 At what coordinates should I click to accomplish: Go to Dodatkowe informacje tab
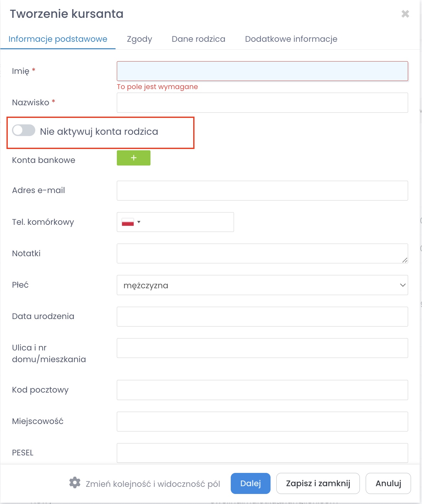[x=291, y=39]
